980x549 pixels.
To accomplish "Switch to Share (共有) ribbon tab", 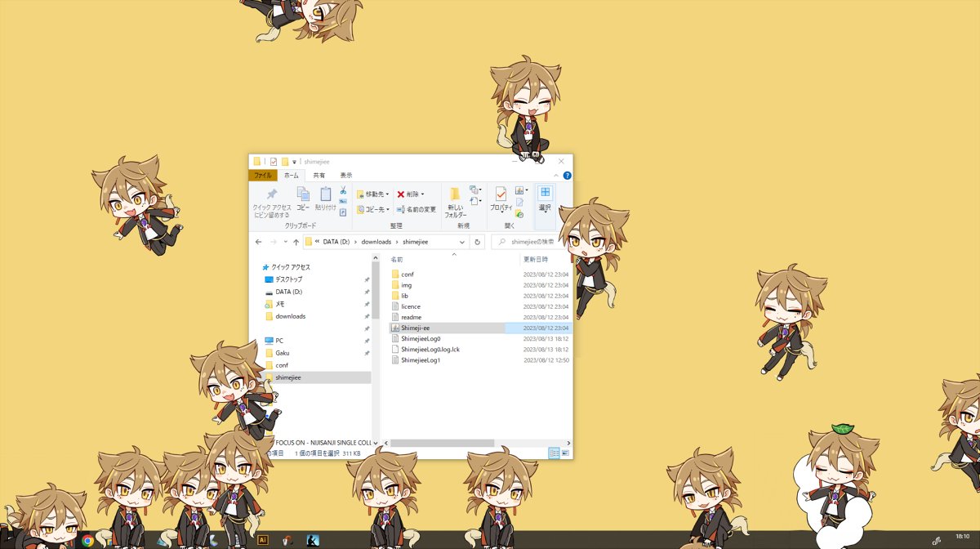I will tap(318, 176).
